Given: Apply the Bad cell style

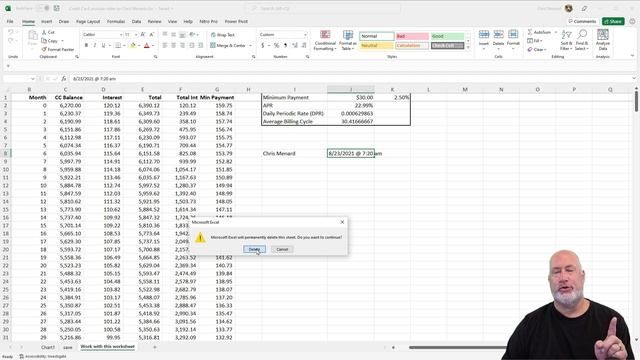Looking at the screenshot, I should click(x=412, y=36).
